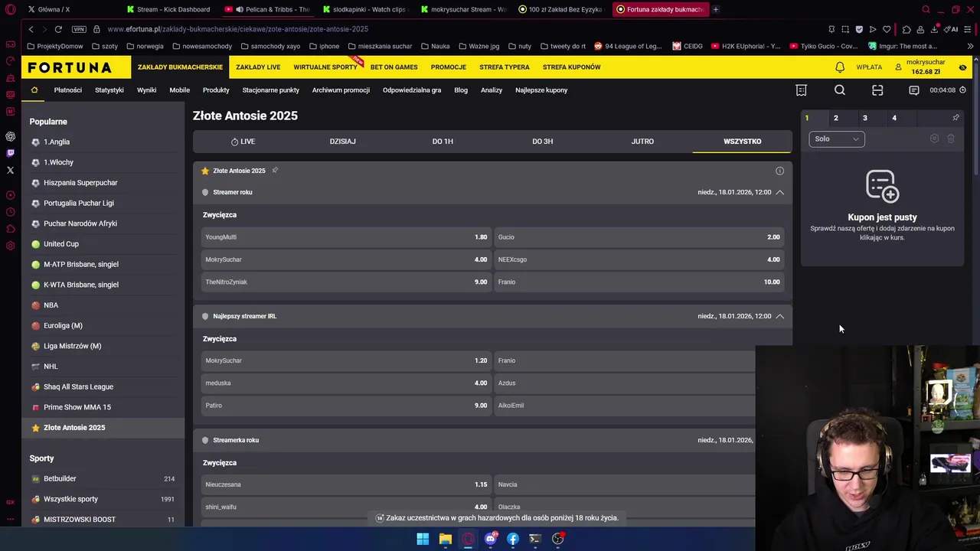Select the DZISIAJ filter tab
Image resolution: width=980 pixels, height=551 pixels.
(x=342, y=142)
